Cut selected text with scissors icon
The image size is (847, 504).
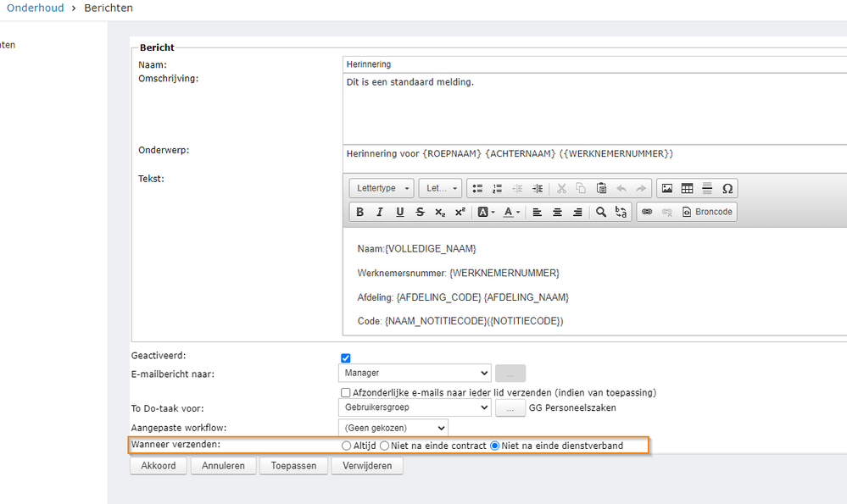[x=562, y=188]
